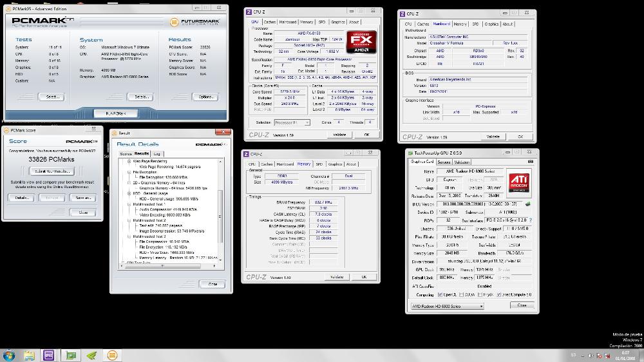Collapse the 2D Graphics Memory tree node
The height and width of the screenshot is (362, 644).
click(129, 183)
